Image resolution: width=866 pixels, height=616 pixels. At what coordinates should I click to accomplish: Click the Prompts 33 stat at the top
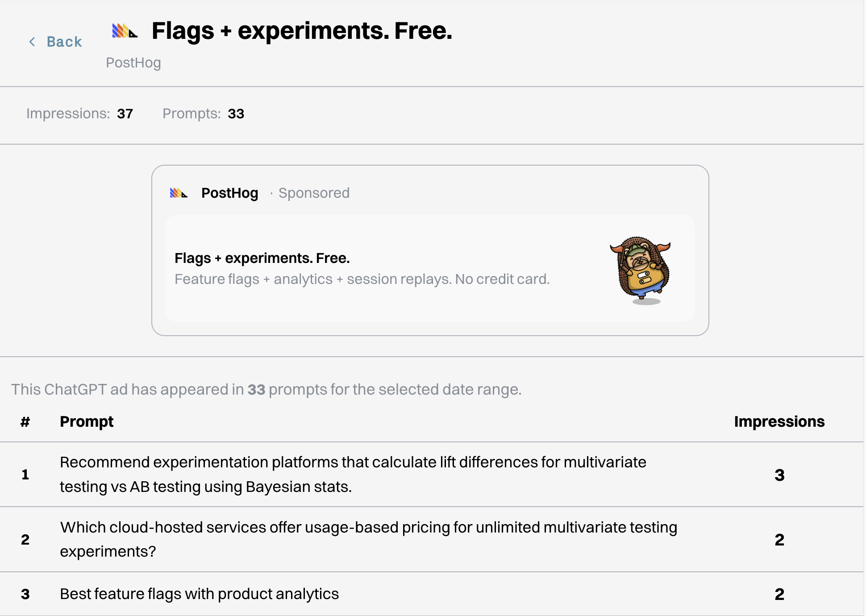click(203, 114)
